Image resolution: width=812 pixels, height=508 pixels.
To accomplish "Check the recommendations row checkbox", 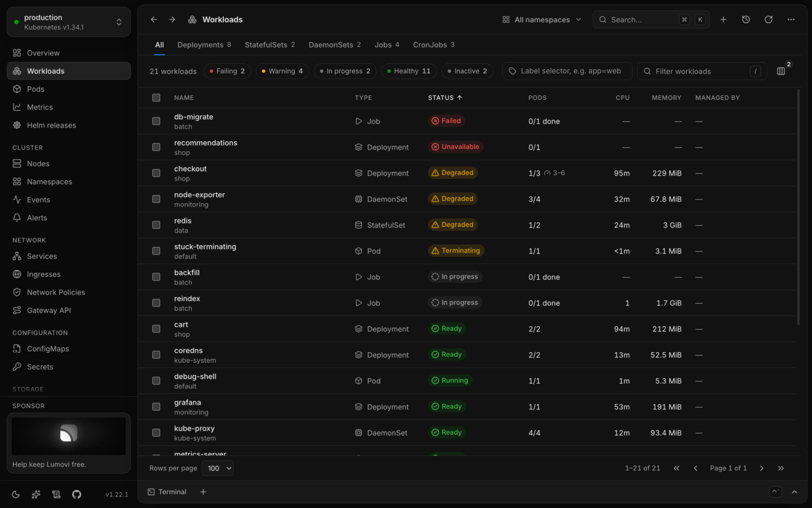I will 156,147.
